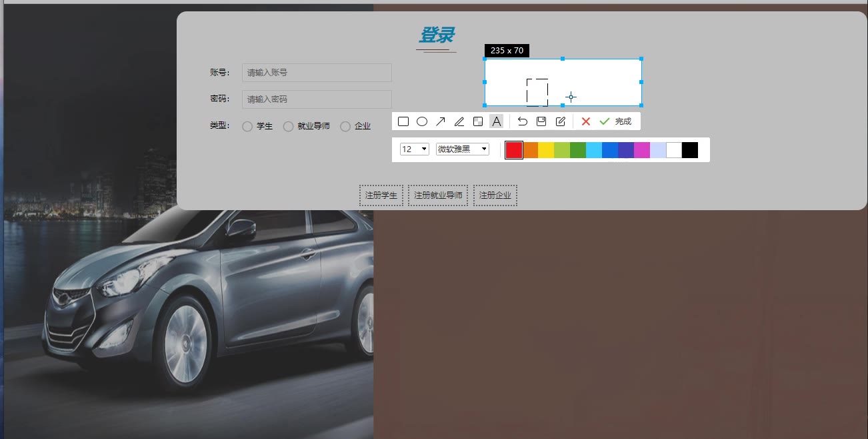This screenshot has width=868, height=439.
Task: Select the 学生 radio button
Action: 247,126
